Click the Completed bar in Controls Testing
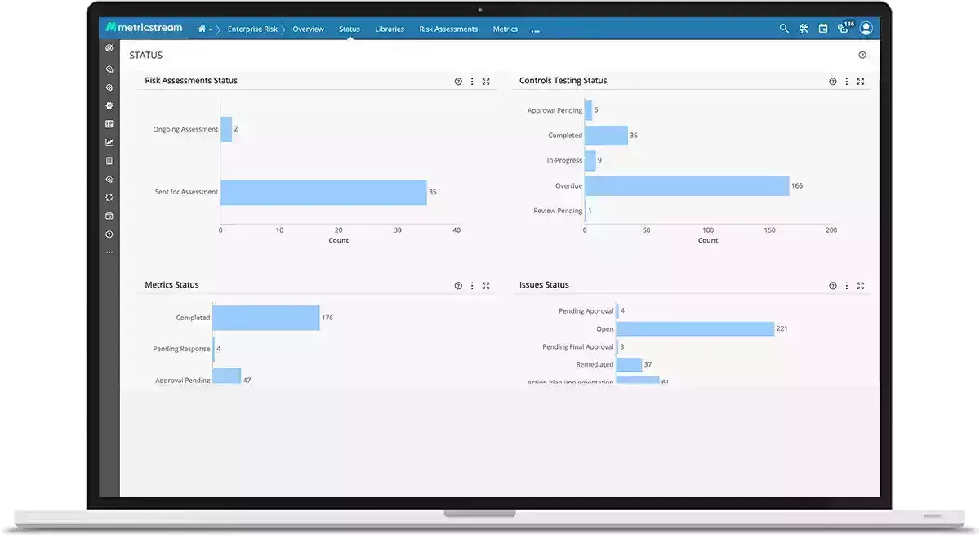980x535 pixels. pyautogui.click(x=606, y=136)
